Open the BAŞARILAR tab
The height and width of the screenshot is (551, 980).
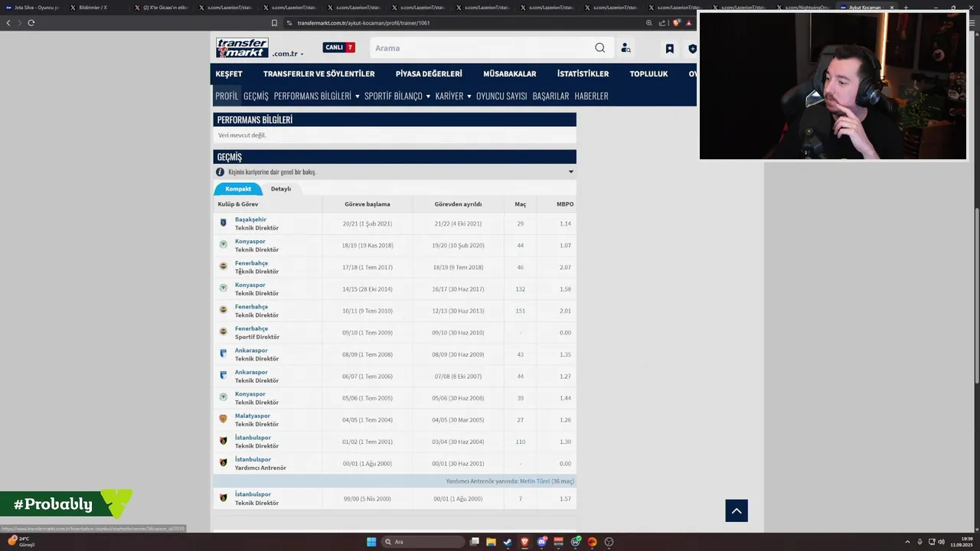[550, 96]
